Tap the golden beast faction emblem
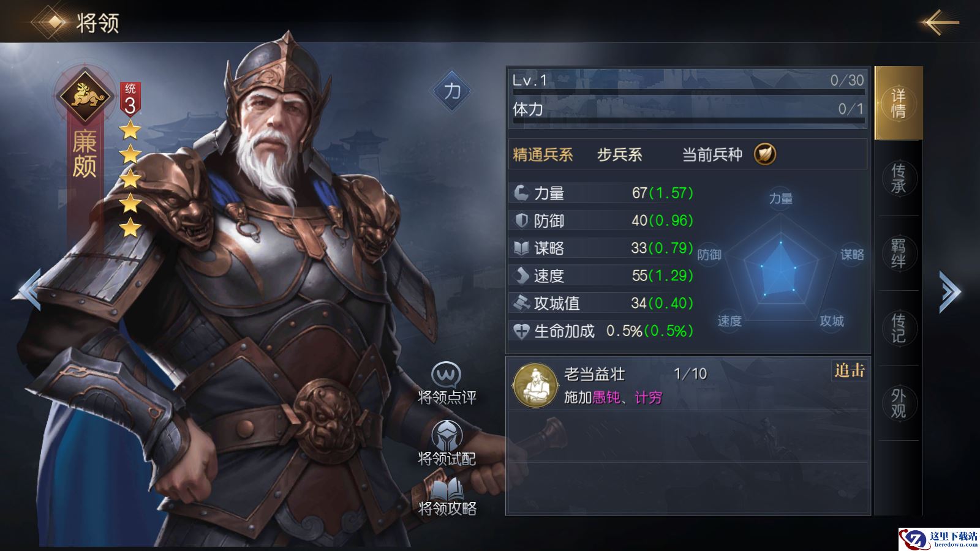 [85, 96]
